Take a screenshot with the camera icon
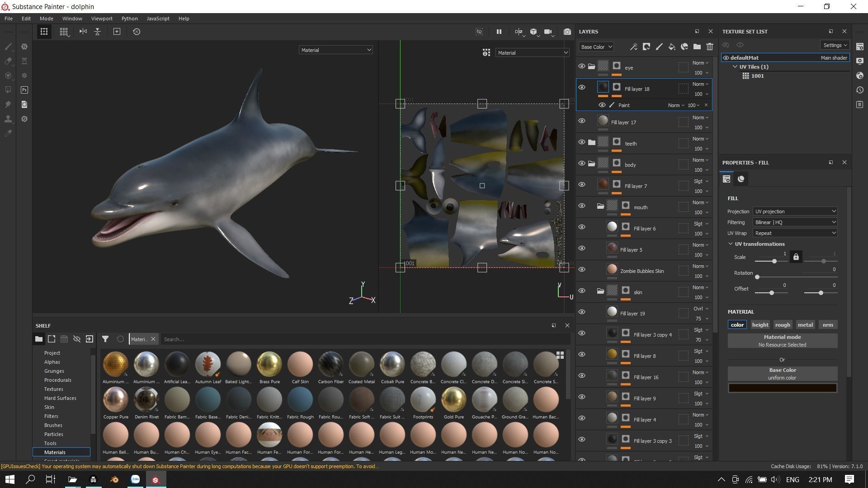 (567, 32)
